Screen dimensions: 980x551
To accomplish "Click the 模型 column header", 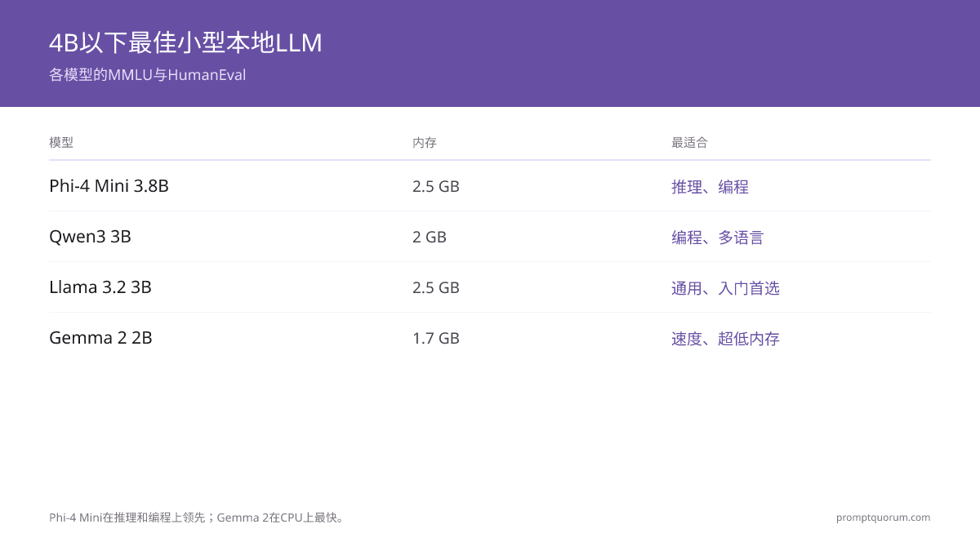I will point(61,143).
